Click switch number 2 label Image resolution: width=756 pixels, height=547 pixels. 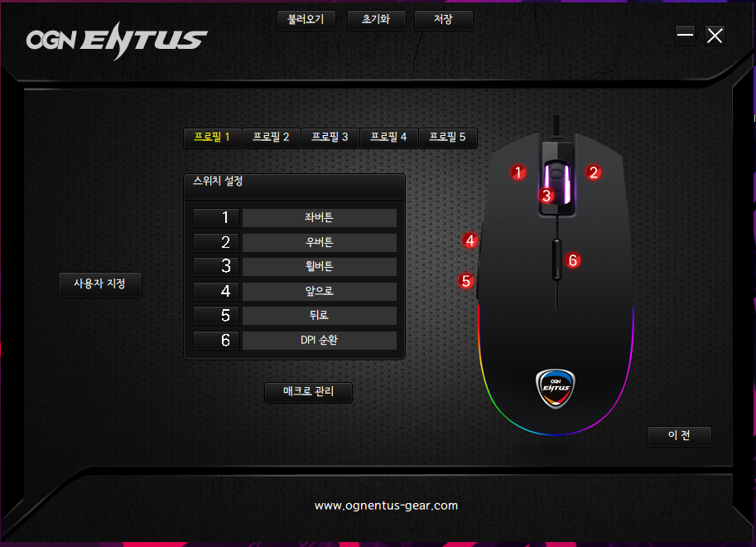(x=216, y=242)
